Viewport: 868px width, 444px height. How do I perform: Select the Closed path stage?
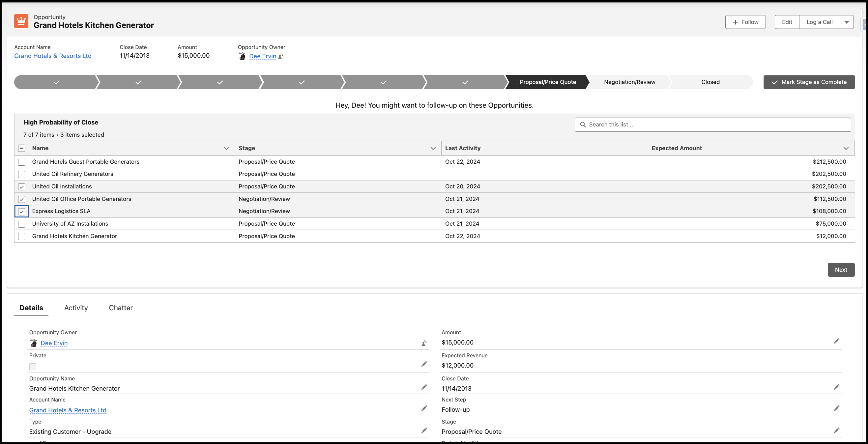(710, 82)
